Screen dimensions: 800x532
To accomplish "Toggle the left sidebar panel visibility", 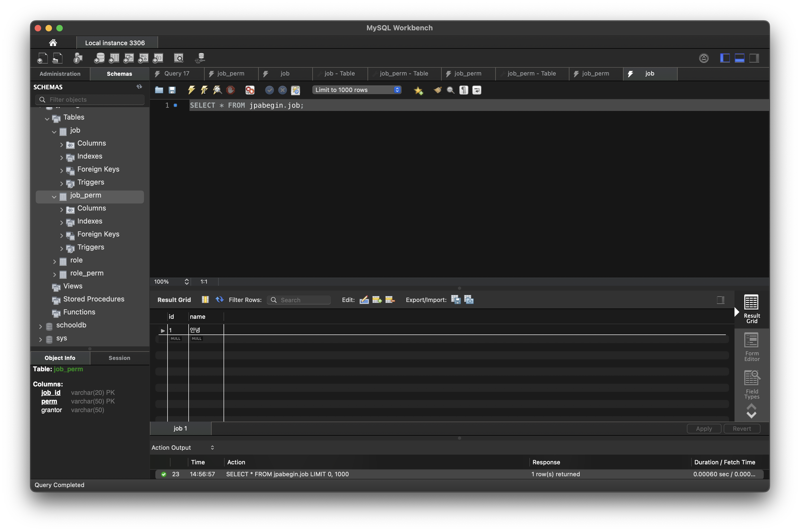I will (x=725, y=58).
